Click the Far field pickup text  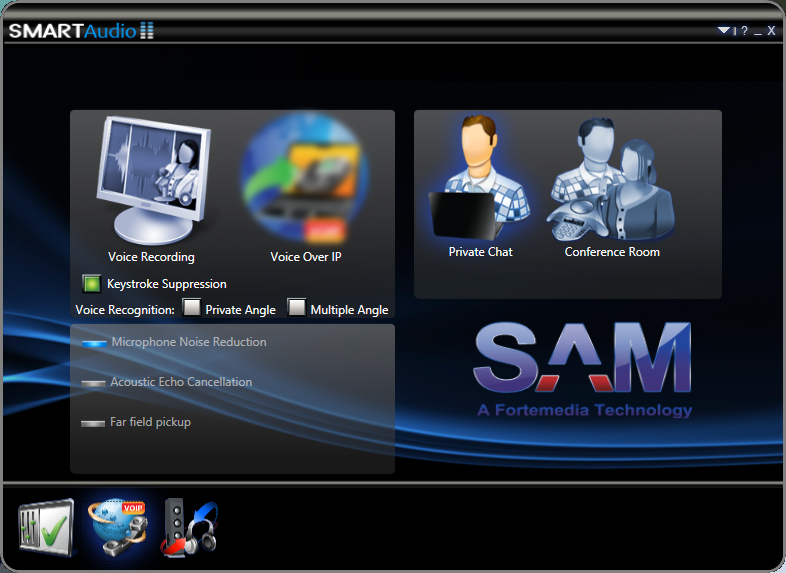[x=150, y=423]
